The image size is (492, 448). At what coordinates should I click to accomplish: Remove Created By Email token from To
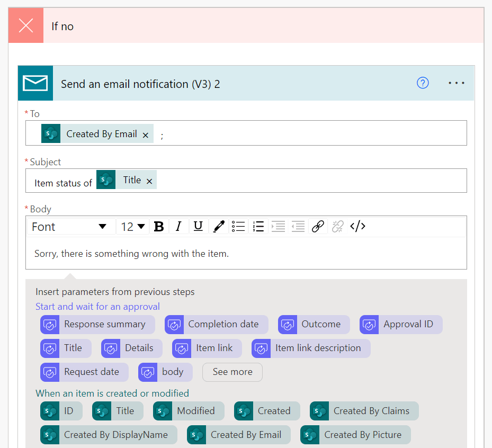(x=146, y=135)
